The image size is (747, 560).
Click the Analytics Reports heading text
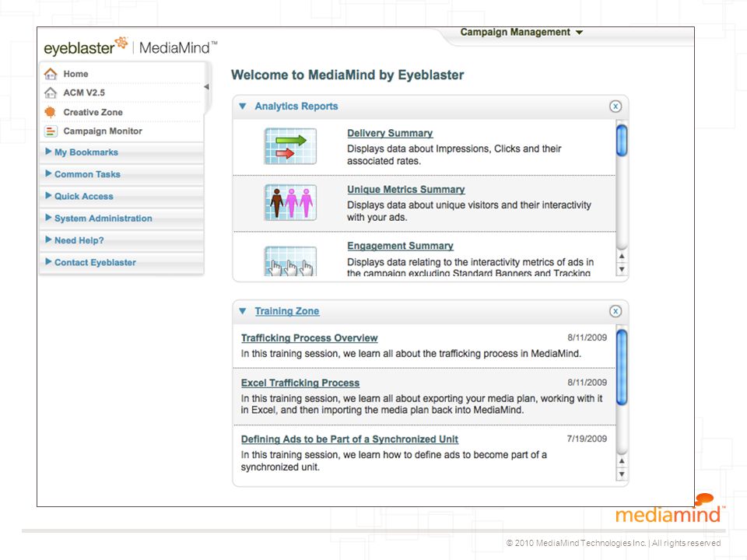point(296,107)
